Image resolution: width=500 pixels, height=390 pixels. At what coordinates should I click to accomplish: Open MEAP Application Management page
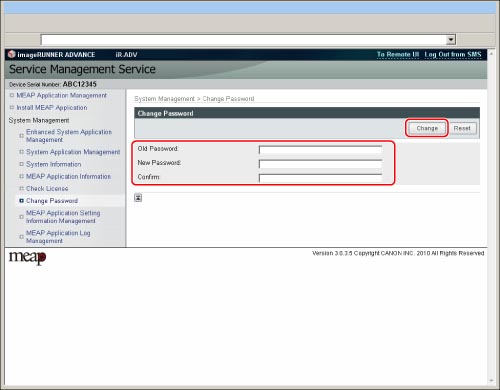click(62, 95)
